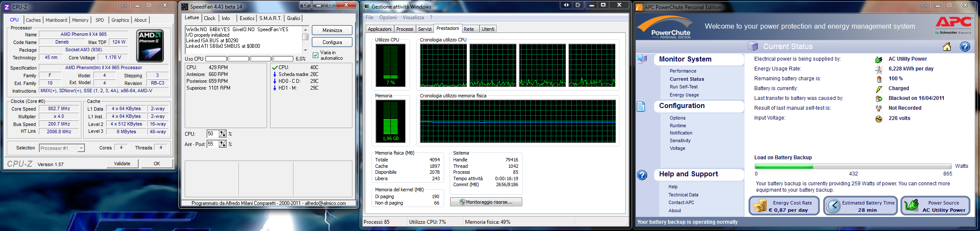Open the Processor #1 selection dropdown
Screen dimensions: 980x231
(x=81, y=148)
